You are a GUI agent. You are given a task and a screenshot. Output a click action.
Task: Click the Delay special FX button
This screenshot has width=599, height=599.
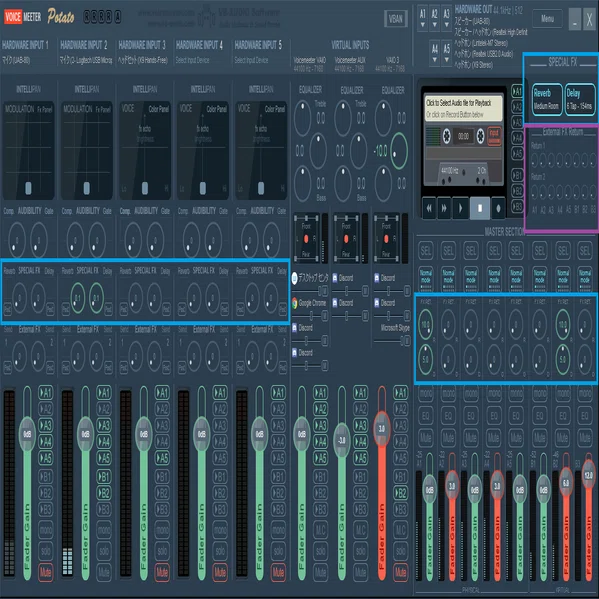tap(580, 99)
